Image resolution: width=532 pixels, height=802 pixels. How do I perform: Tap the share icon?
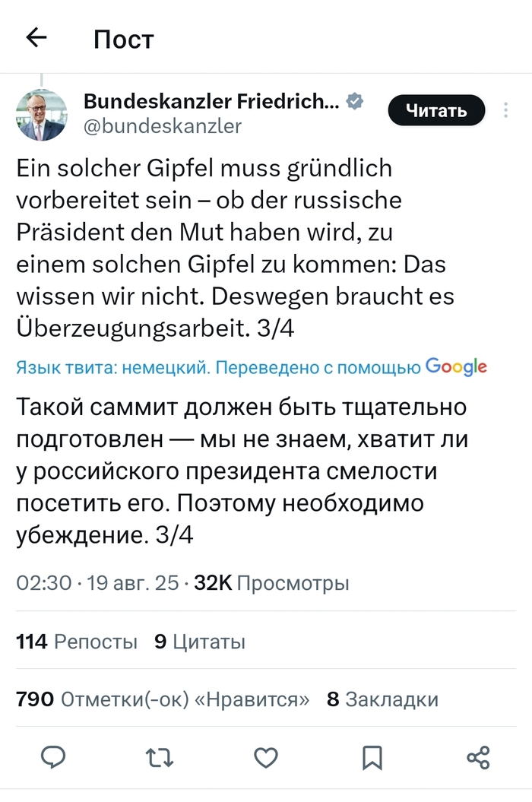tap(477, 756)
